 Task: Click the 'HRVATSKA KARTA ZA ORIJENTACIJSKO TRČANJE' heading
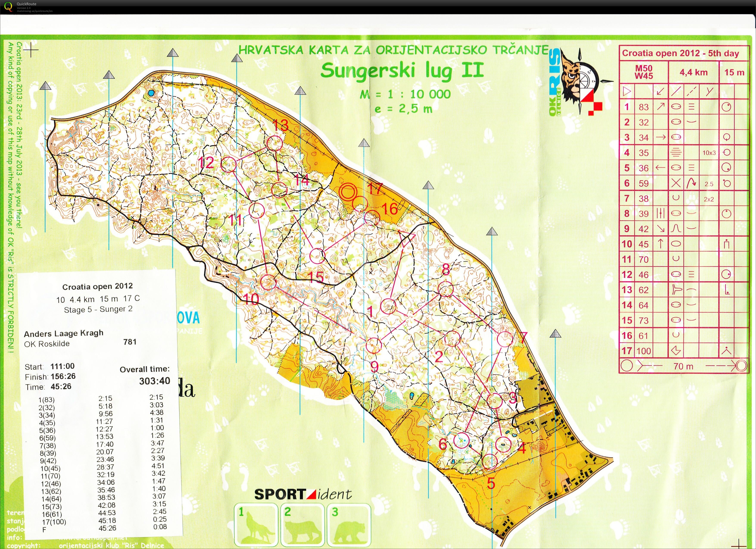[x=394, y=50]
